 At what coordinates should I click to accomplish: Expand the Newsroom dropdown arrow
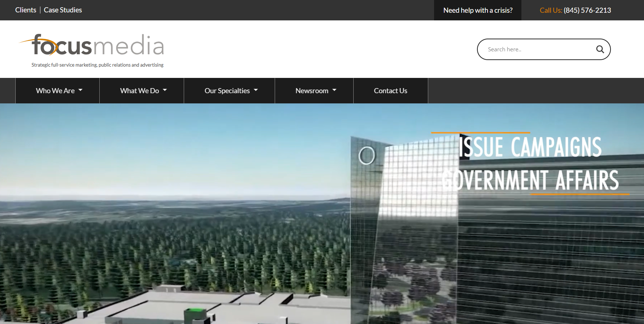click(x=334, y=90)
